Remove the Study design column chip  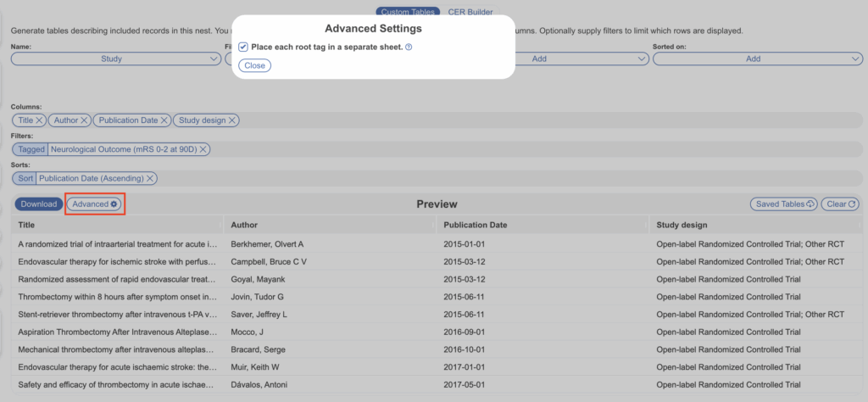click(x=232, y=120)
